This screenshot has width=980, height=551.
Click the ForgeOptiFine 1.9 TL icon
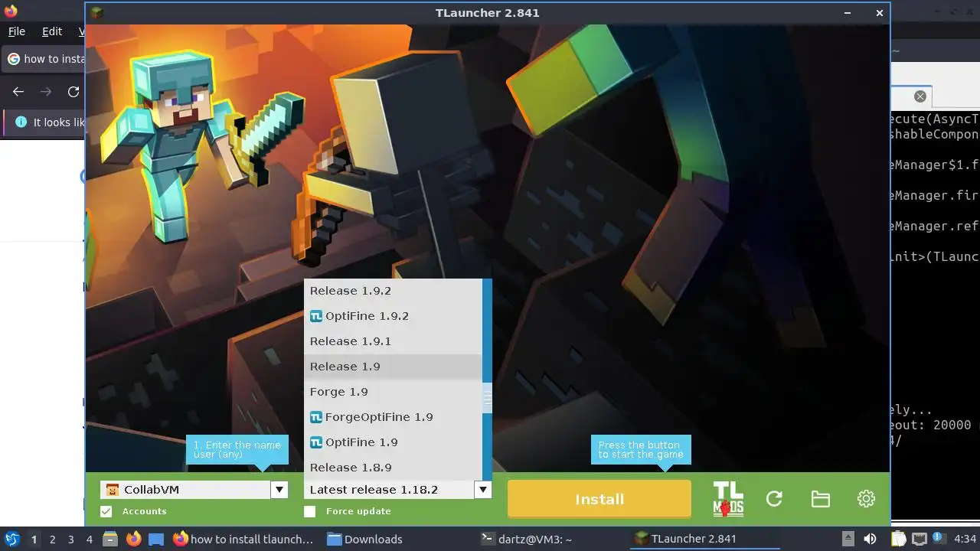[316, 417]
